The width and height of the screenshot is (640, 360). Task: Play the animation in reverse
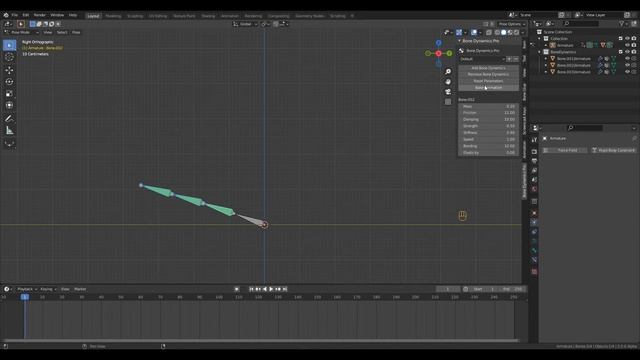pyautogui.click(x=264, y=289)
